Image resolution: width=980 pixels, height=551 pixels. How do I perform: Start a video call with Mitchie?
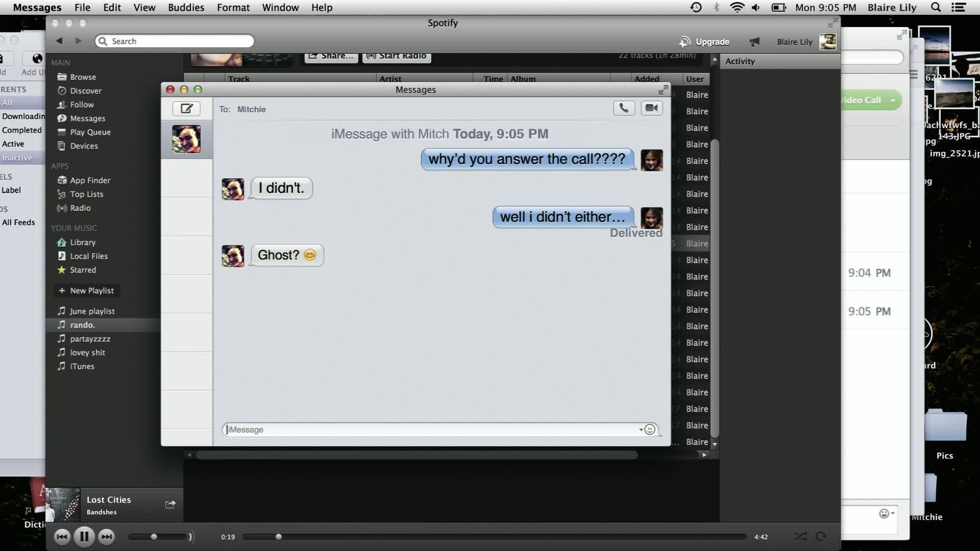(652, 108)
